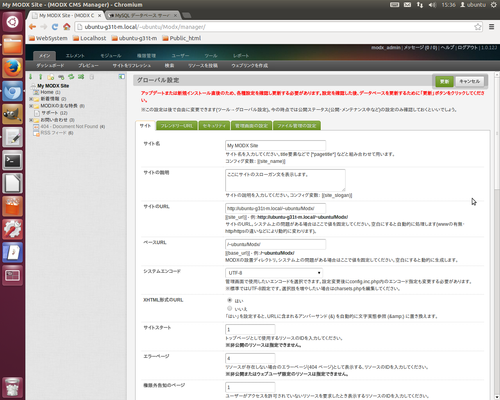This screenshot has width=500, height=400.
Task: Click the ログアウト logout link
Action: click(x=467, y=48)
